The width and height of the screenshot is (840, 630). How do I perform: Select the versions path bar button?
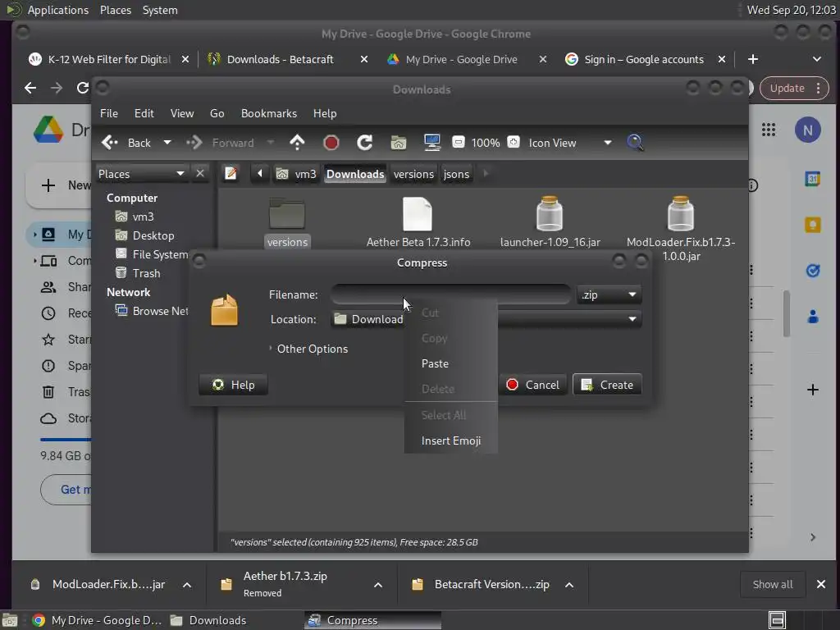click(413, 174)
